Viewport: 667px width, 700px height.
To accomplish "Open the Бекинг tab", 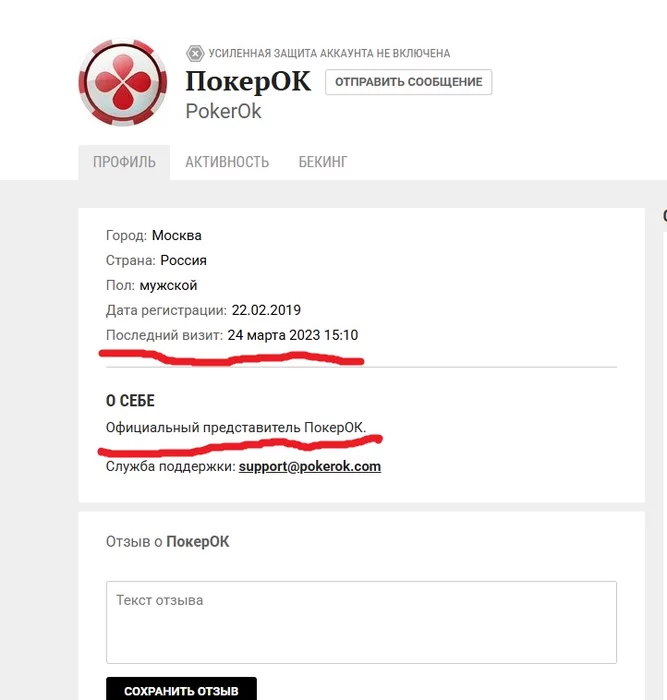I will pos(323,162).
